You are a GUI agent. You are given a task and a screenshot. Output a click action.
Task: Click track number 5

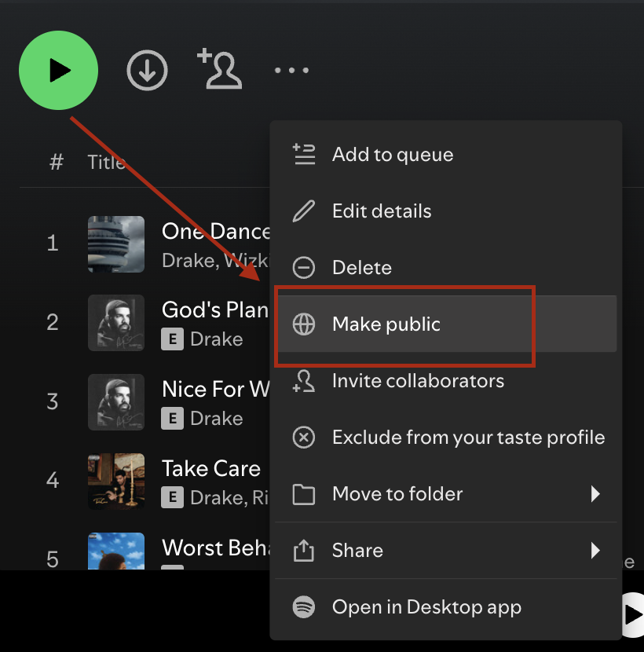coord(53,559)
